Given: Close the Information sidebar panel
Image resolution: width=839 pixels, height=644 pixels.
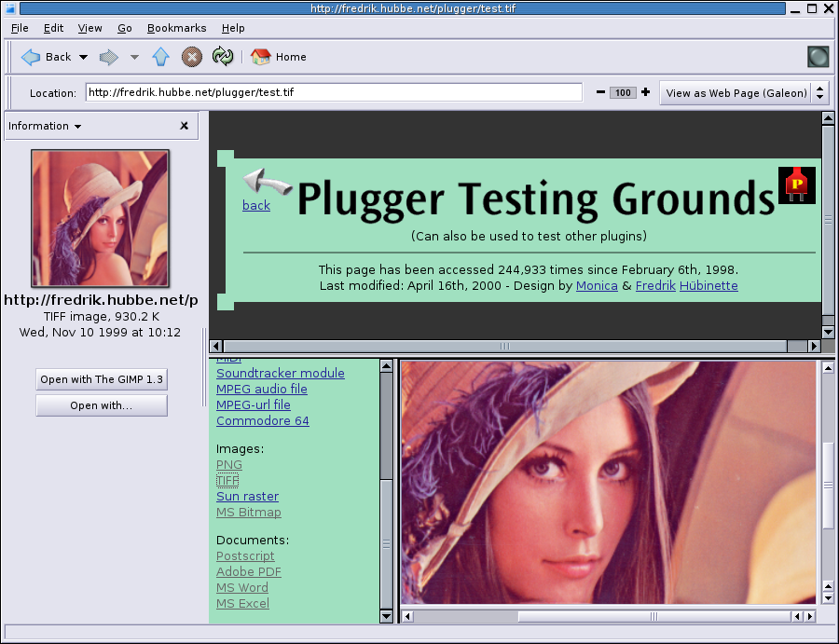Looking at the screenshot, I should coord(184,126).
